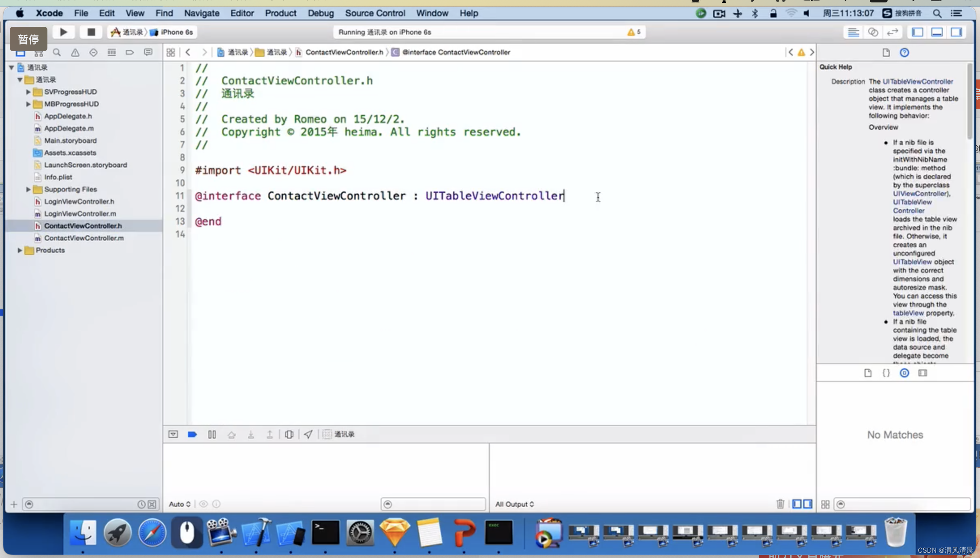Toggle the console pane
The image size is (980, 558).
[808, 504]
